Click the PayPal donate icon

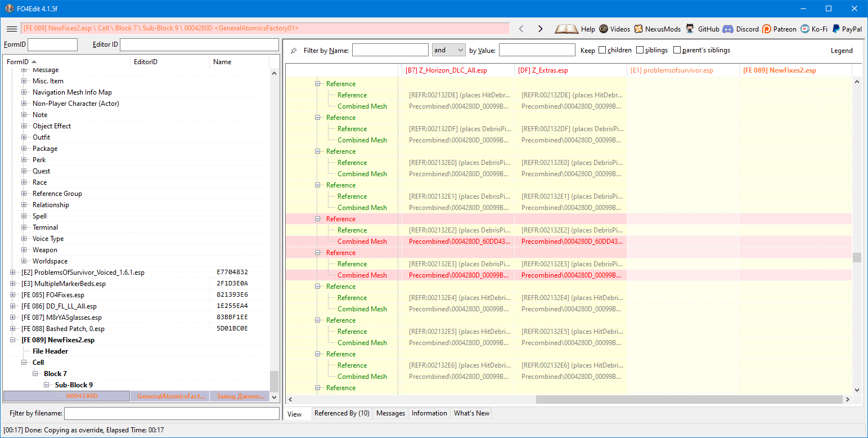tap(836, 29)
